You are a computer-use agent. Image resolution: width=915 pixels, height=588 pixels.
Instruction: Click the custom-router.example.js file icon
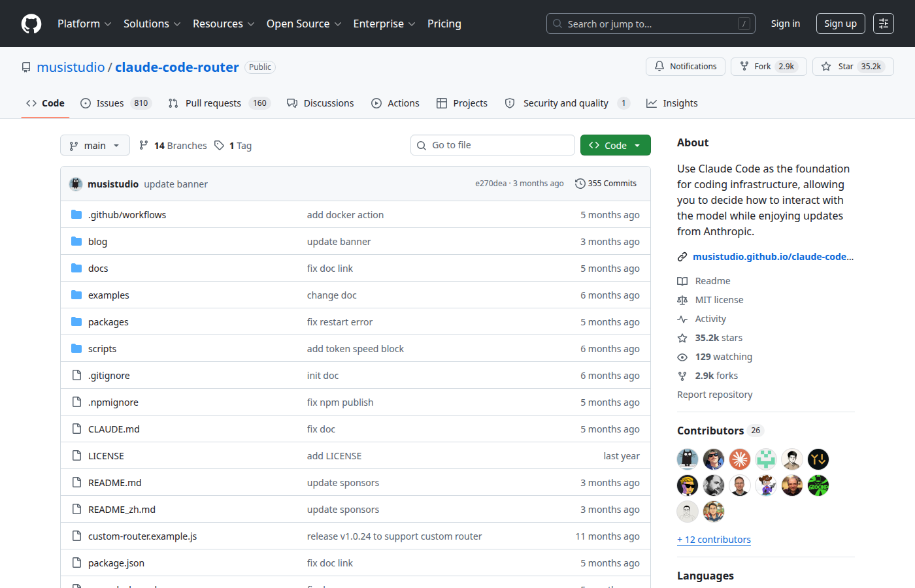(76, 536)
